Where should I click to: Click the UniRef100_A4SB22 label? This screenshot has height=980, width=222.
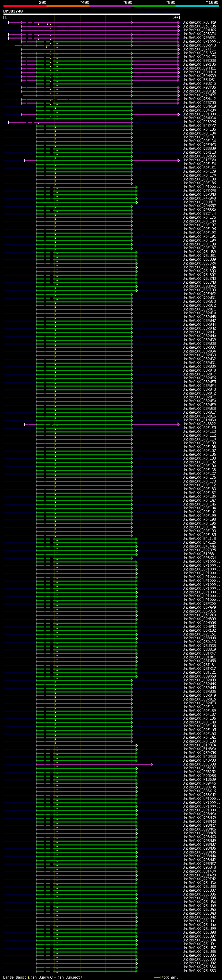[x=199, y=424]
